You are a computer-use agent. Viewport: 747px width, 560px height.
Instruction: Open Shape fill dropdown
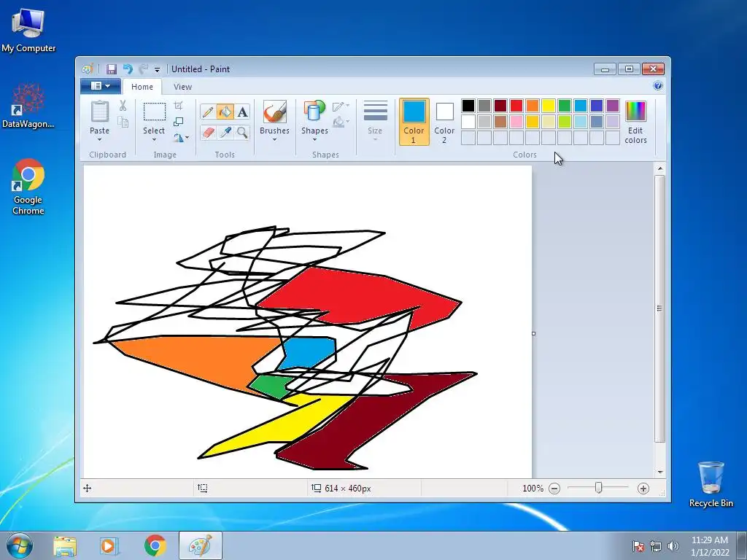tap(341, 122)
